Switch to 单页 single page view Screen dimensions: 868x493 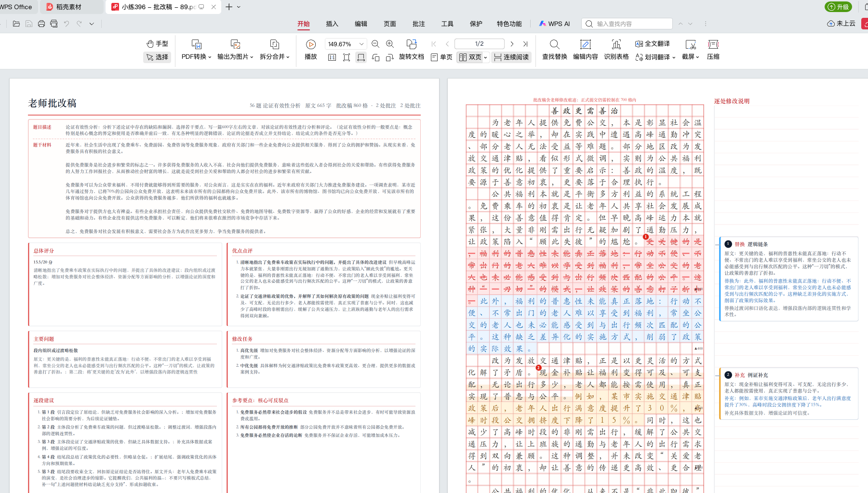[441, 57]
